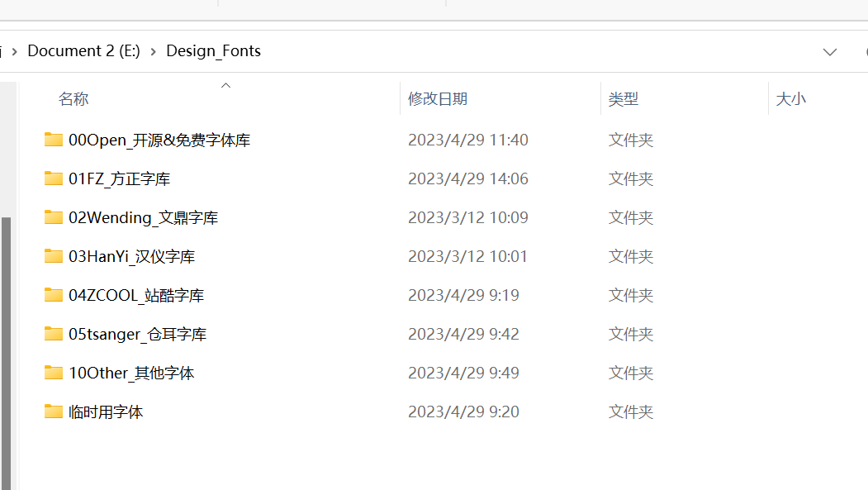The image size is (868, 490).
Task: Select the 02Wending_文鼎字库 folder name
Action: [144, 217]
